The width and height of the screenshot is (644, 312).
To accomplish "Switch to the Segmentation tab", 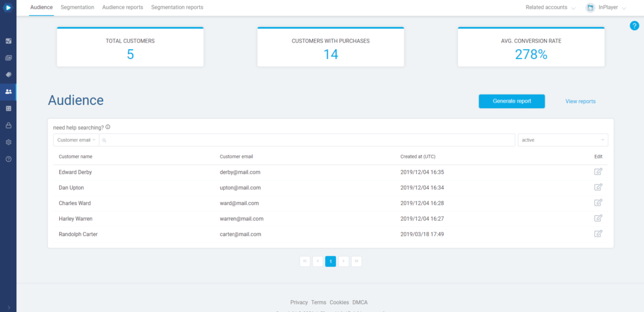I will (x=77, y=8).
